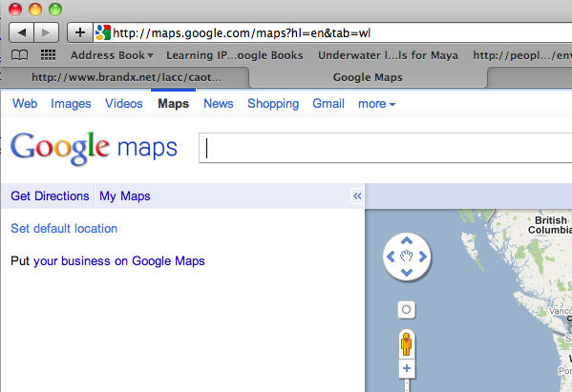Select the Google Maps browser tab
Viewport: 572px width, 392px height.
coord(368,77)
